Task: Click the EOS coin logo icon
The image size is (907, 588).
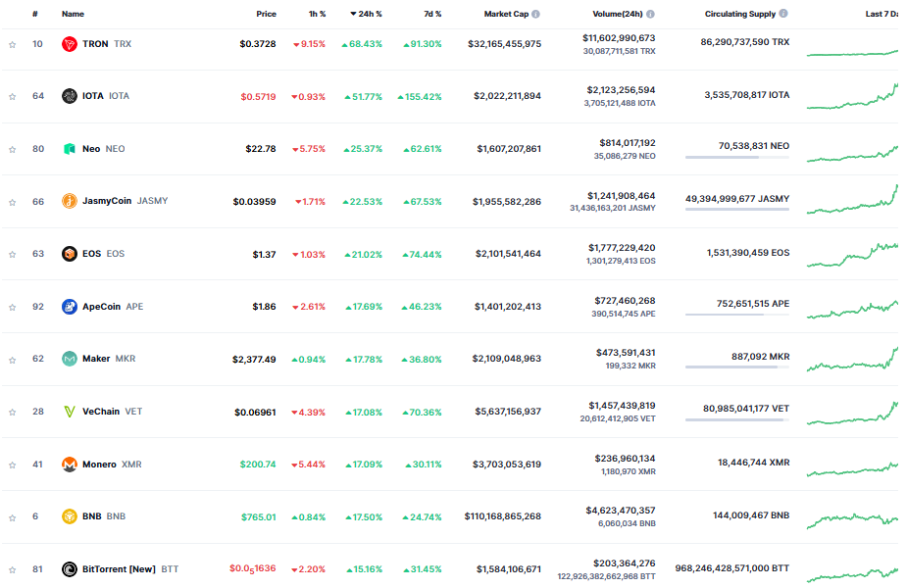Action: pyautogui.click(x=70, y=254)
